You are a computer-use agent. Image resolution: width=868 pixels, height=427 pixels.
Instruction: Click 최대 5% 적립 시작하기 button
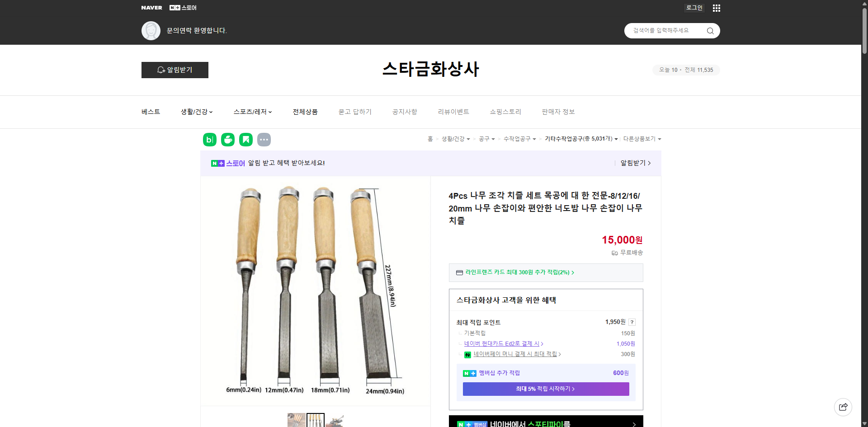point(545,389)
